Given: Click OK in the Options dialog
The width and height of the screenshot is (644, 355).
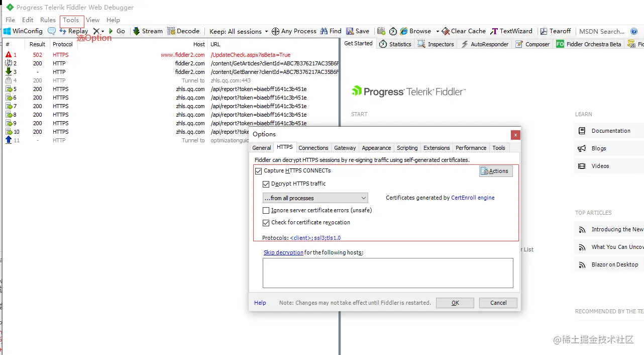Looking at the screenshot, I should (455, 303).
